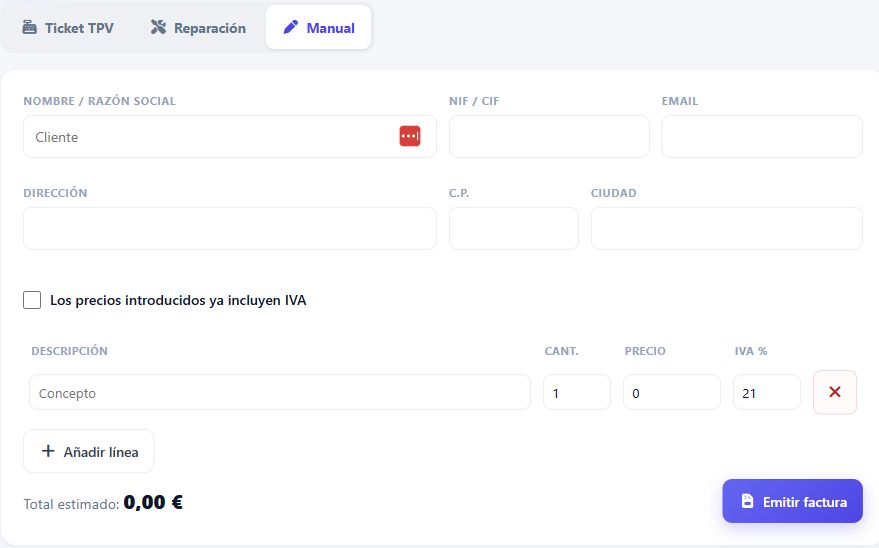879x548 pixels.
Task: Add a new line with Añadir línea
Action: point(89,452)
